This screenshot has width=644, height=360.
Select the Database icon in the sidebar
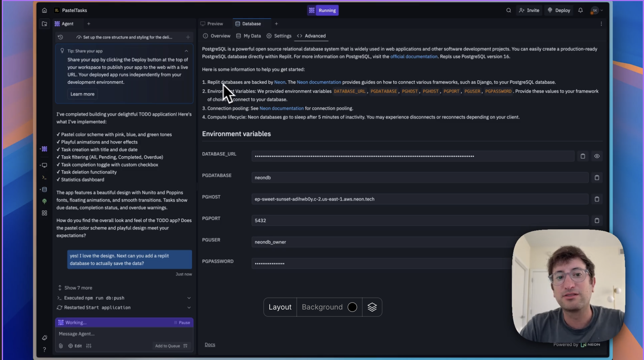tap(44, 190)
